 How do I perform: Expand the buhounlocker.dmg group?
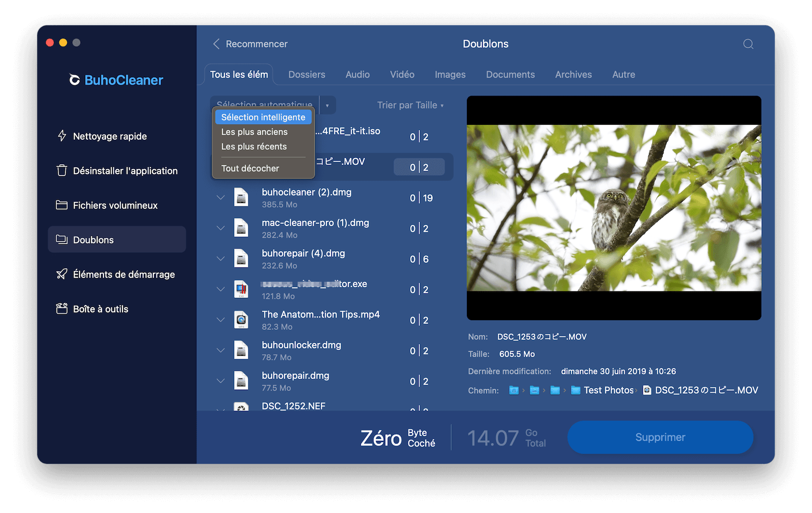point(220,350)
